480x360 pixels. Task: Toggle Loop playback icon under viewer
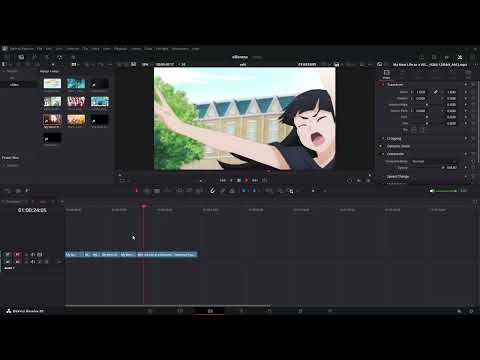point(265,180)
